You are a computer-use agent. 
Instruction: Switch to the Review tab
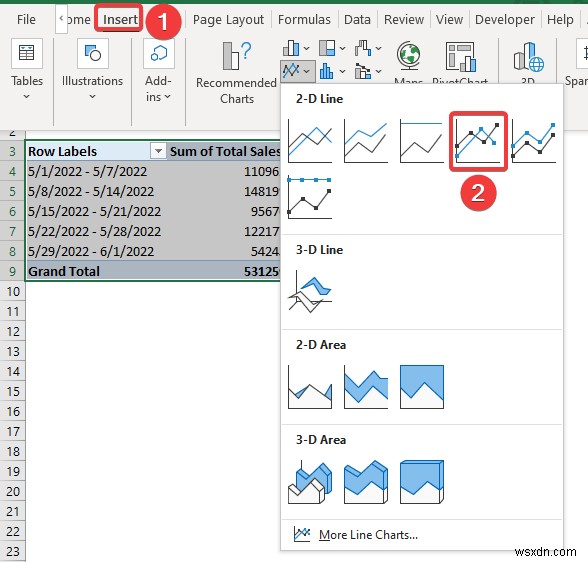click(x=404, y=19)
